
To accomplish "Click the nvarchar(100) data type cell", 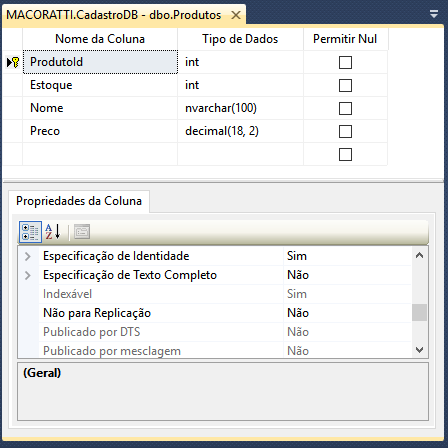I will 240,108.
